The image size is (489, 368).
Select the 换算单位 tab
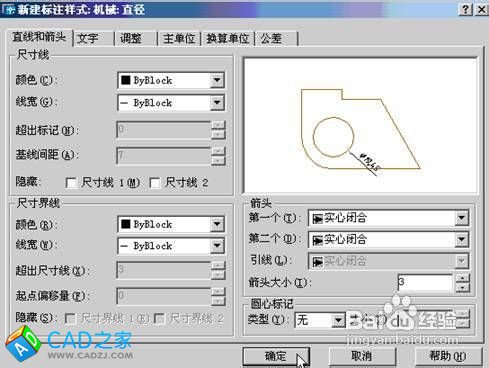228,39
